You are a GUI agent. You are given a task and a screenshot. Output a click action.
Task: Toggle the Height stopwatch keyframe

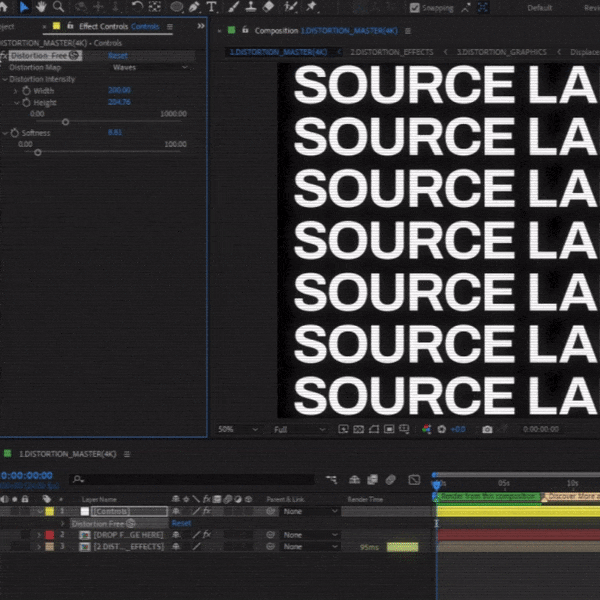pyautogui.click(x=26, y=102)
